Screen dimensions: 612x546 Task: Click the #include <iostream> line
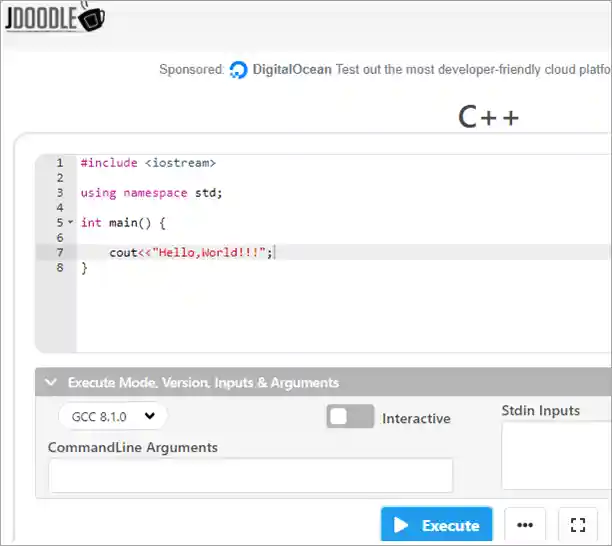click(148, 162)
